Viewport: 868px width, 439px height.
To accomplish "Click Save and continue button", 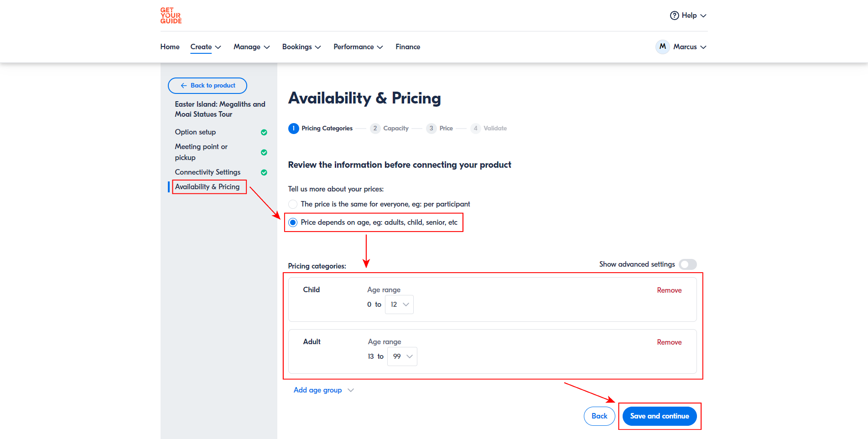I will tap(659, 416).
